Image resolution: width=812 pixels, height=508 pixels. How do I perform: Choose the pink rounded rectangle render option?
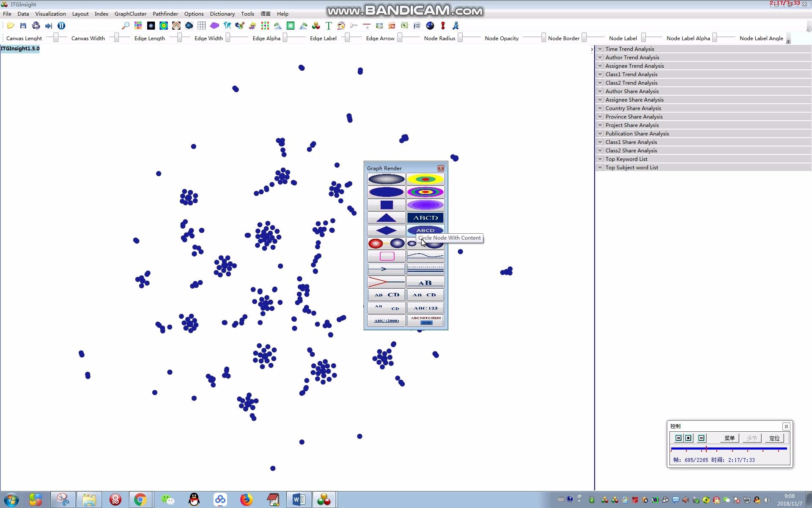(386, 256)
